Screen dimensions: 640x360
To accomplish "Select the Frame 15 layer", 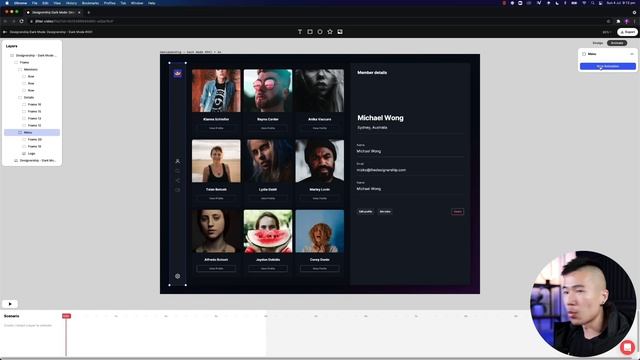I will pos(35,111).
